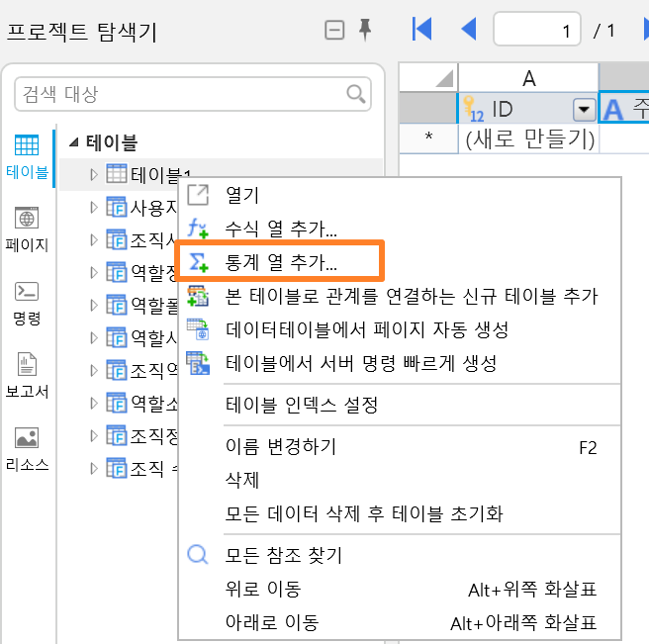Select the 테이블 sidebar icon
The image size is (649, 644).
click(x=27, y=157)
